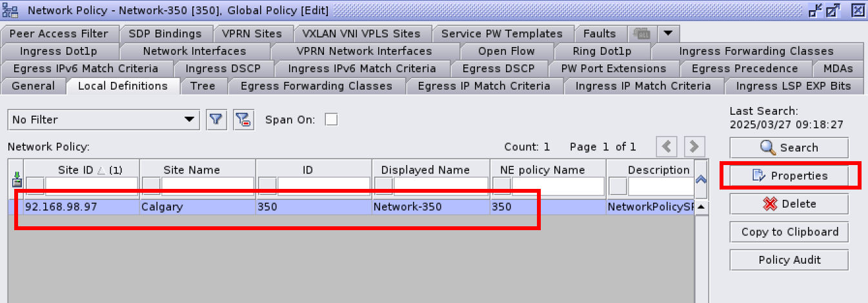
Task: Click the Policy Audit button
Action: [x=789, y=260]
